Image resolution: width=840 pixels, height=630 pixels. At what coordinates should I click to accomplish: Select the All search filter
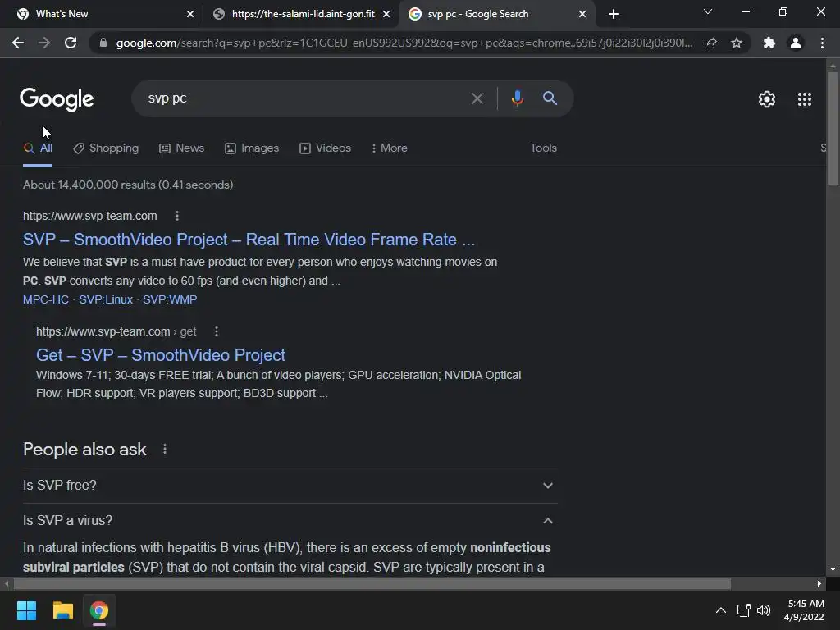coord(38,148)
